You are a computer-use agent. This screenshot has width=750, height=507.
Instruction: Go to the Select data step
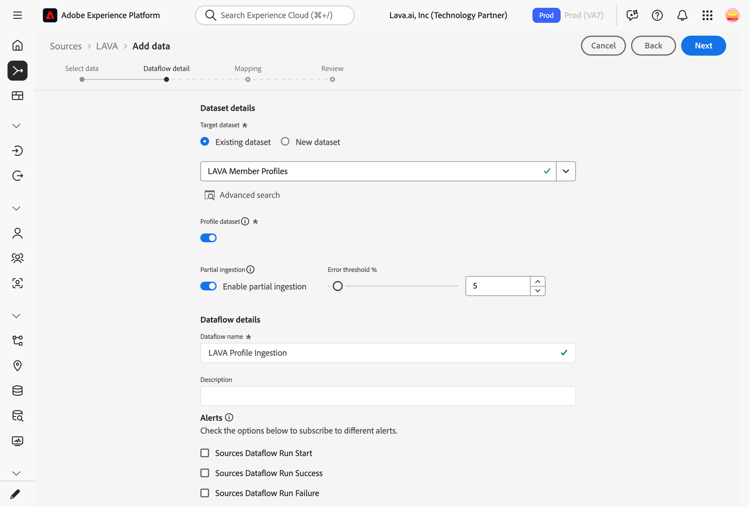(82, 68)
